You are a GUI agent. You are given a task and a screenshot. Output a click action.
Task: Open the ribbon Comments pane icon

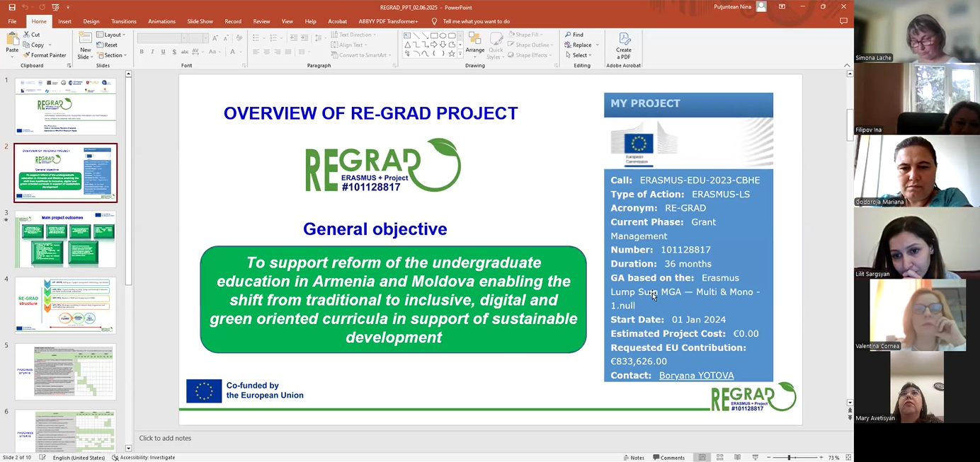[x=843, y=21]
